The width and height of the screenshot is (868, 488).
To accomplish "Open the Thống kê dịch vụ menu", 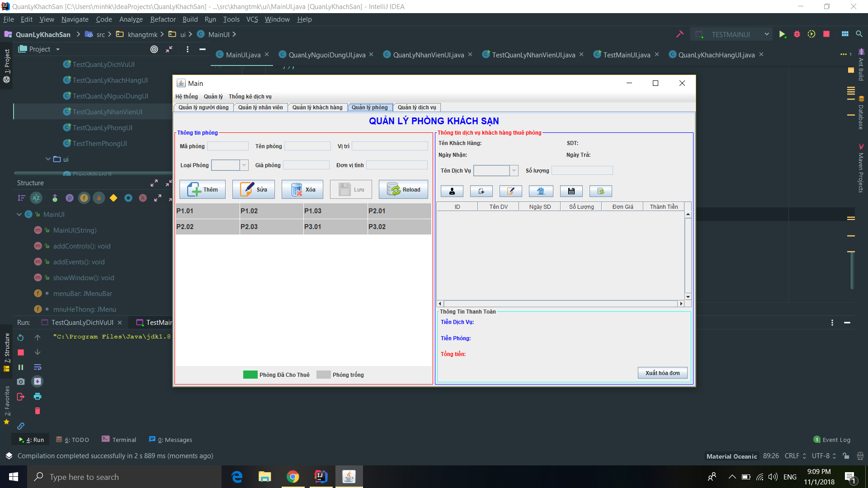I will click(250, 97).
